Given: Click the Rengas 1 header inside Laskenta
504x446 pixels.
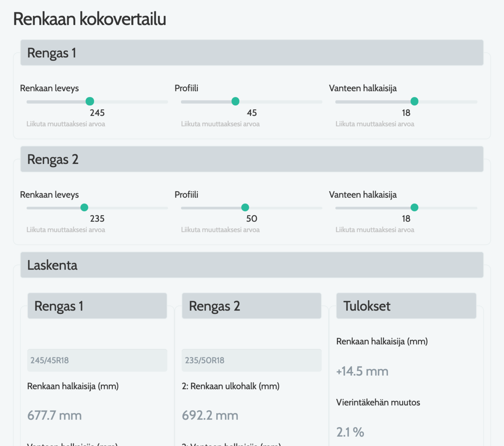Looking at the screenshot, I should (x=97, y=306).
